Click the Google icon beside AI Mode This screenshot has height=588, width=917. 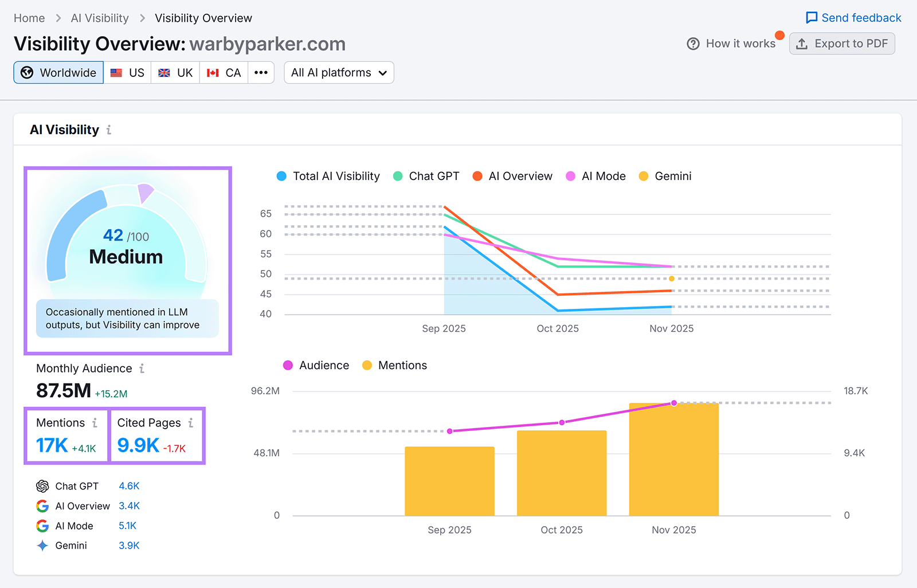(x=41, y=526)
